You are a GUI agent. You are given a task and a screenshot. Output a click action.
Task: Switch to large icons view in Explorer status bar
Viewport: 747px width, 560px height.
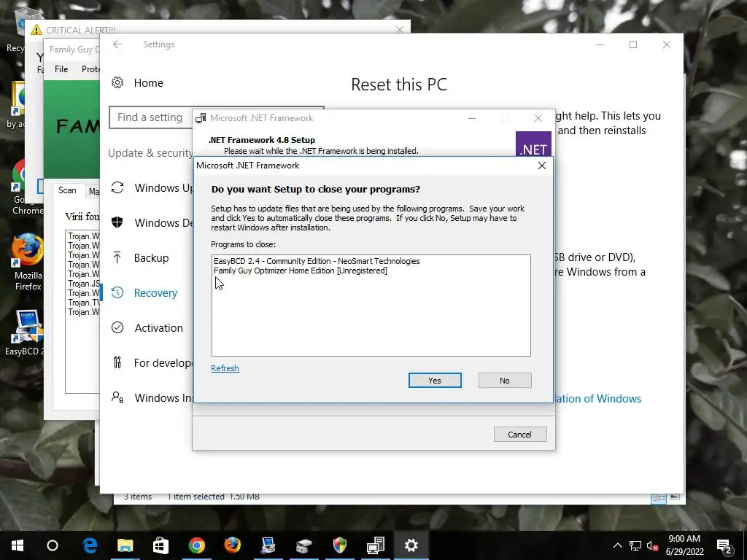(675, 497)
